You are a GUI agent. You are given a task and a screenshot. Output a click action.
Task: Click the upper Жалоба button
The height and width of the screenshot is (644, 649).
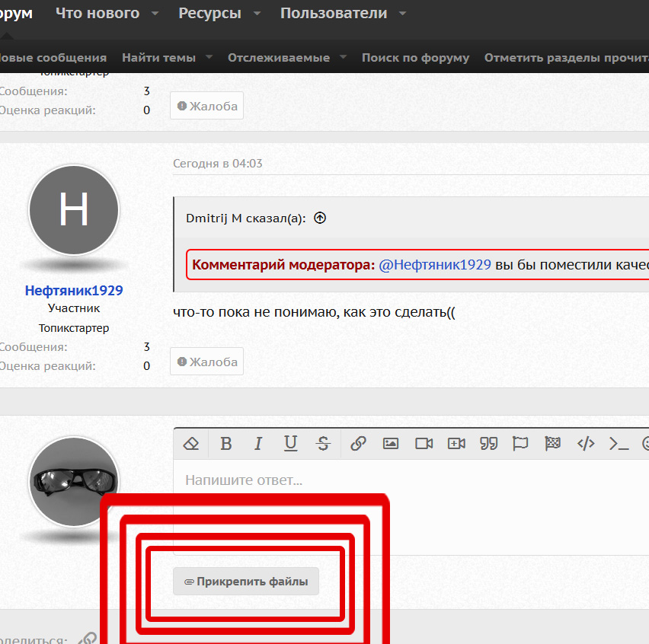pos(206,106)
